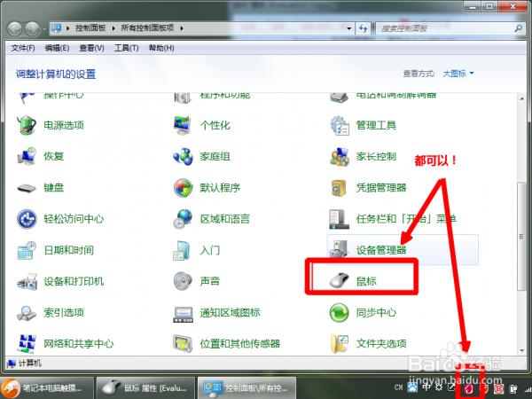Expand the arrow after 所有控制面板项 in address bar
532x399 pixels.
(182, 28)
